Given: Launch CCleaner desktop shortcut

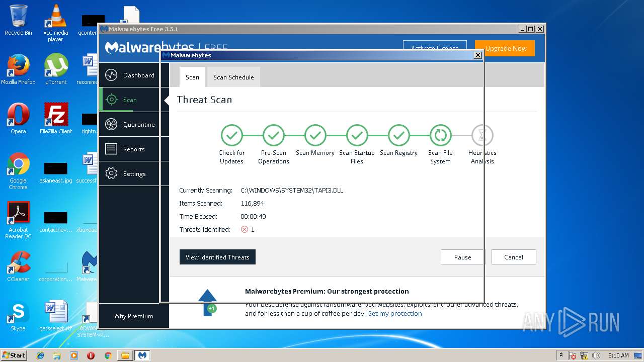Looking at the screenshot, I should point(18,266).
